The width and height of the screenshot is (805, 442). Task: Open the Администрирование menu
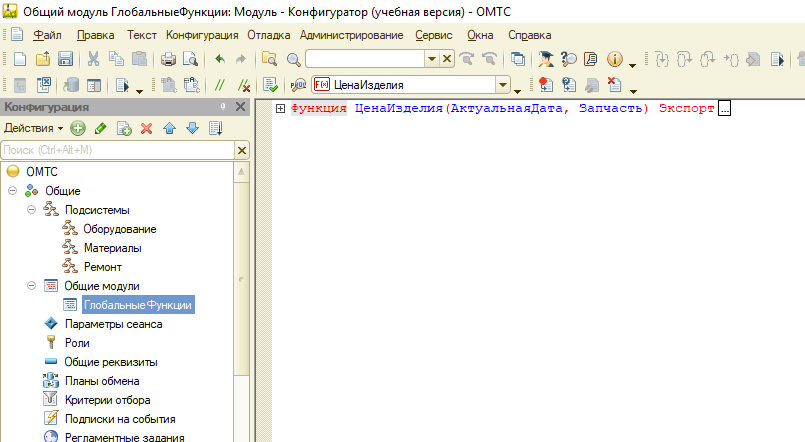tap(352, 35)
